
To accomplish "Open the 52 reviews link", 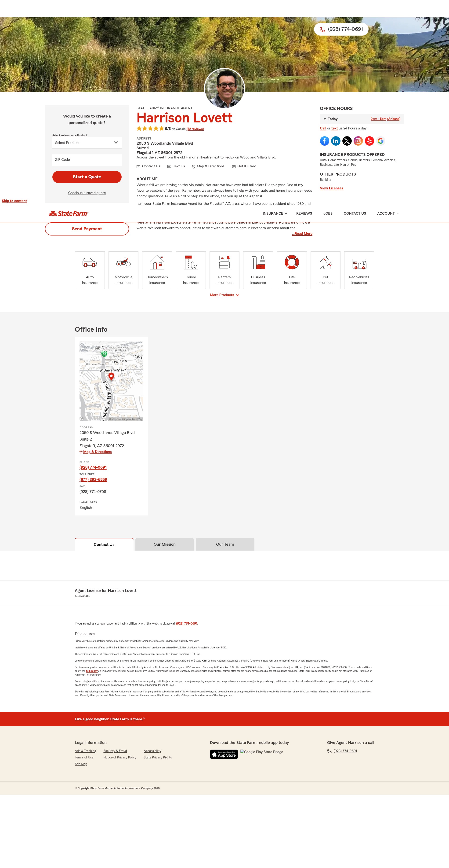I will 195,129.
